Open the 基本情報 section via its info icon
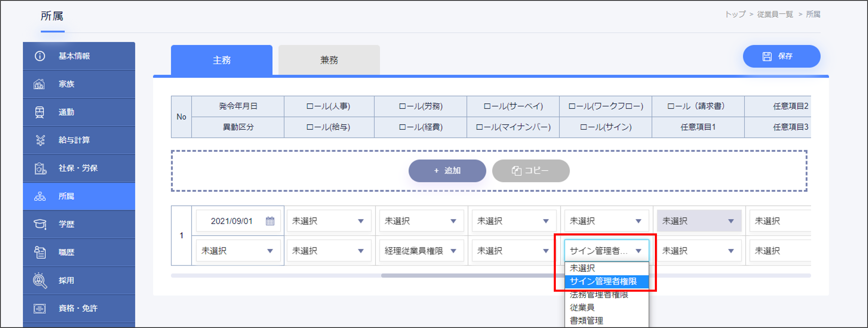The image size is (868, 328). 39,56
